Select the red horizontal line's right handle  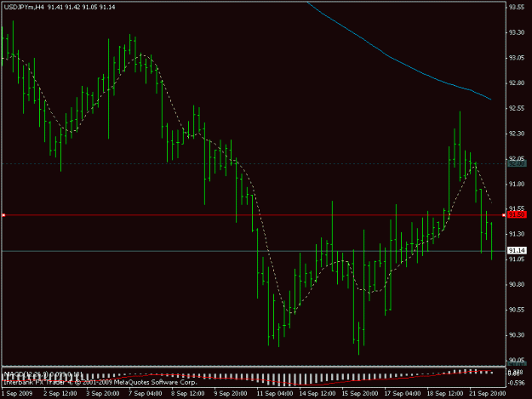pyautogui.click(x=504, y=215)
